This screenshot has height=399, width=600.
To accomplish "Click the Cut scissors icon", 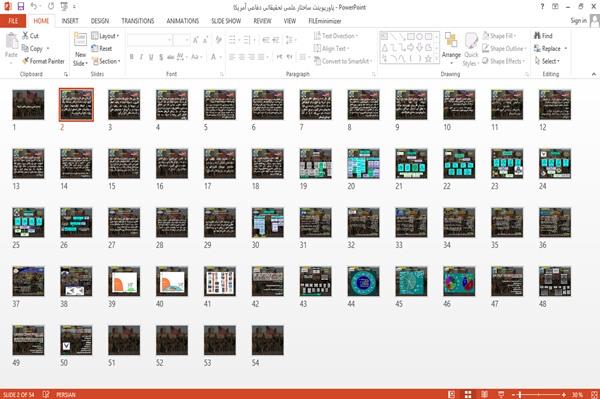I will click(26, 36).
